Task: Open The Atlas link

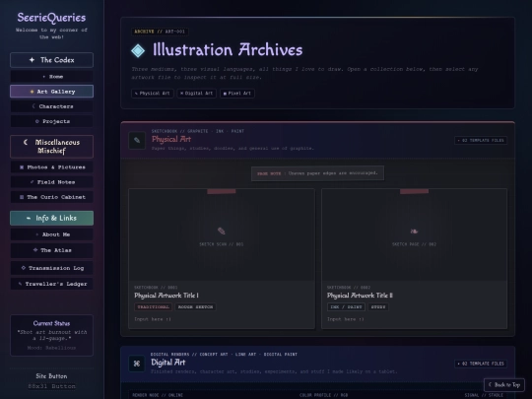Action: coord(51,250)
